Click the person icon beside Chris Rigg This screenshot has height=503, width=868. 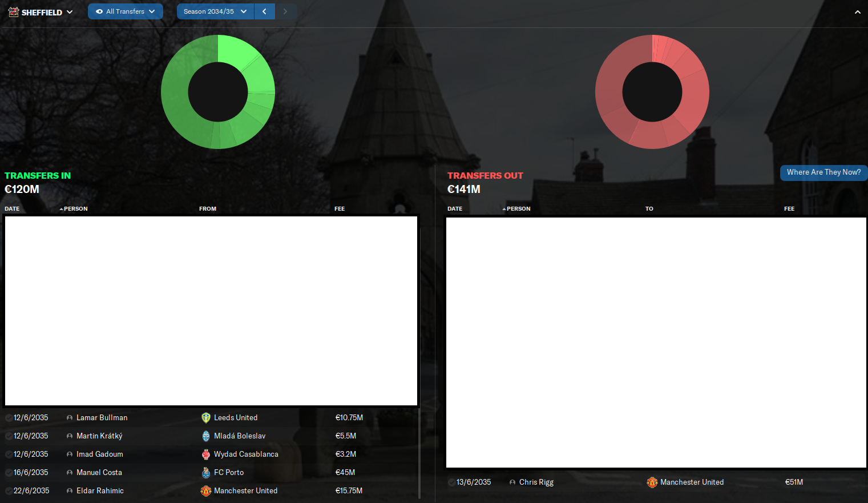512,482
